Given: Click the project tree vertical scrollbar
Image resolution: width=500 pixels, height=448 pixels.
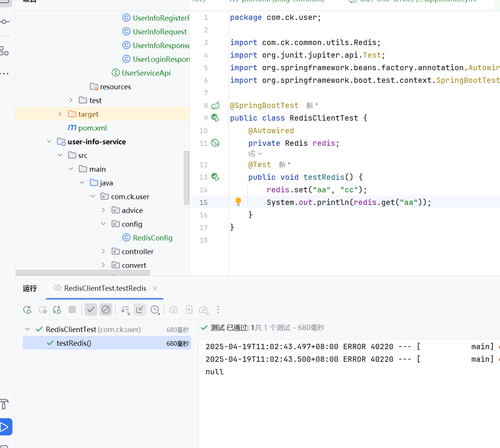Looking at the screenshot, I should click(186, 178).
